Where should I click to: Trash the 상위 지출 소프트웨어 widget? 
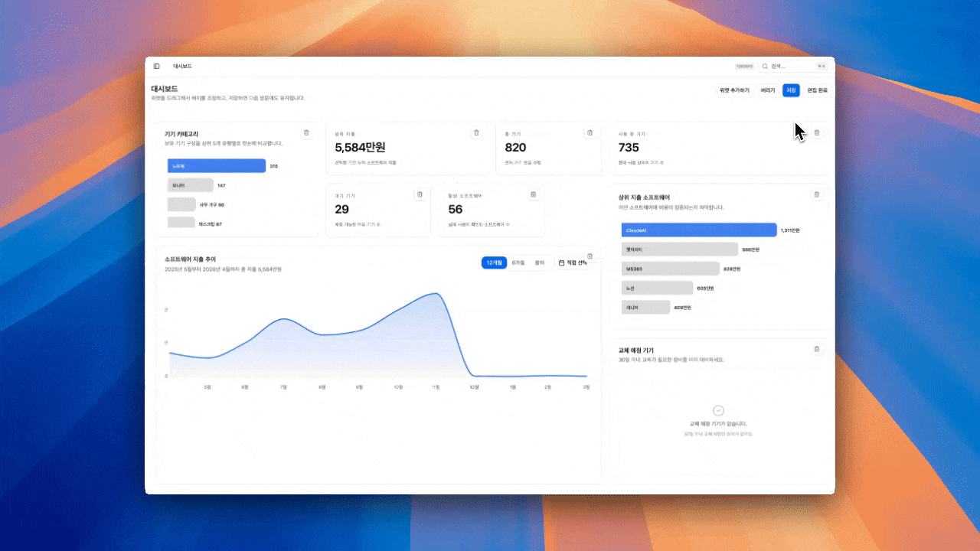[x=816, y=194]
